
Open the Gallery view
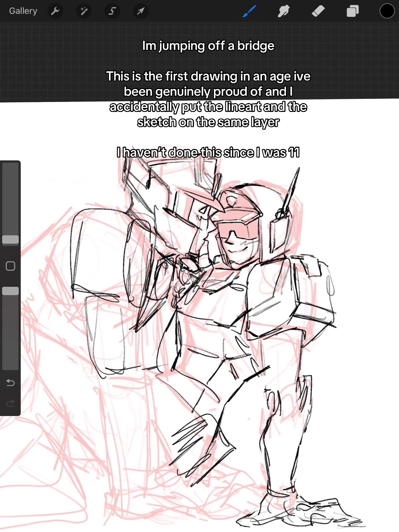pyautogui.click(x=23, y=11)
